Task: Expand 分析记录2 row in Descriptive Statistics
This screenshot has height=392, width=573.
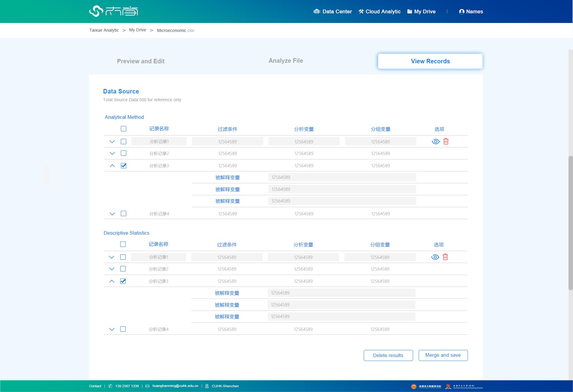Action: point(112,269)
